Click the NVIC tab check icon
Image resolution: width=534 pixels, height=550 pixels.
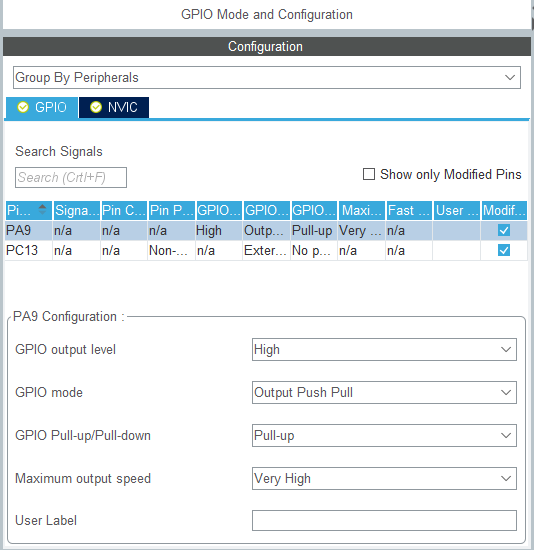click(96, 107)
